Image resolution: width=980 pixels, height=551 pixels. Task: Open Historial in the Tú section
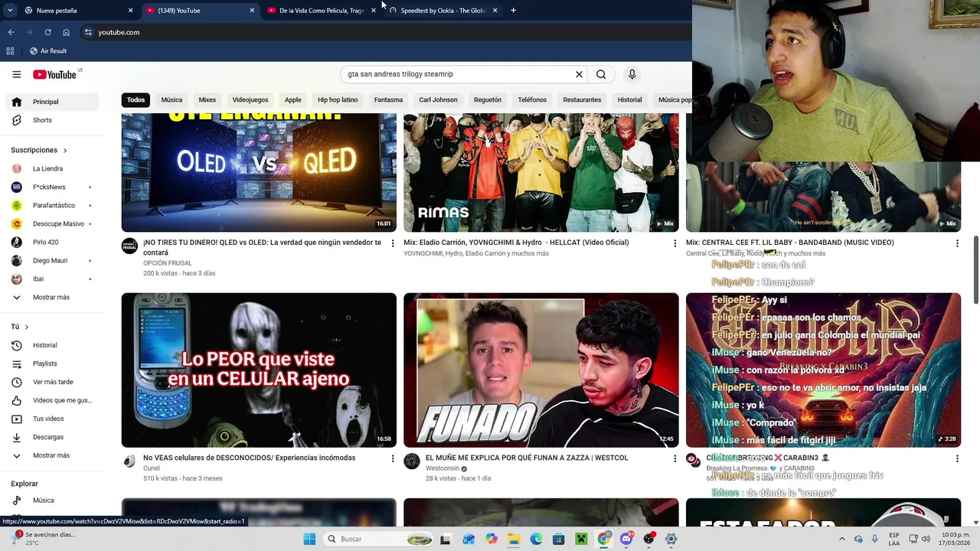point(52,345)
